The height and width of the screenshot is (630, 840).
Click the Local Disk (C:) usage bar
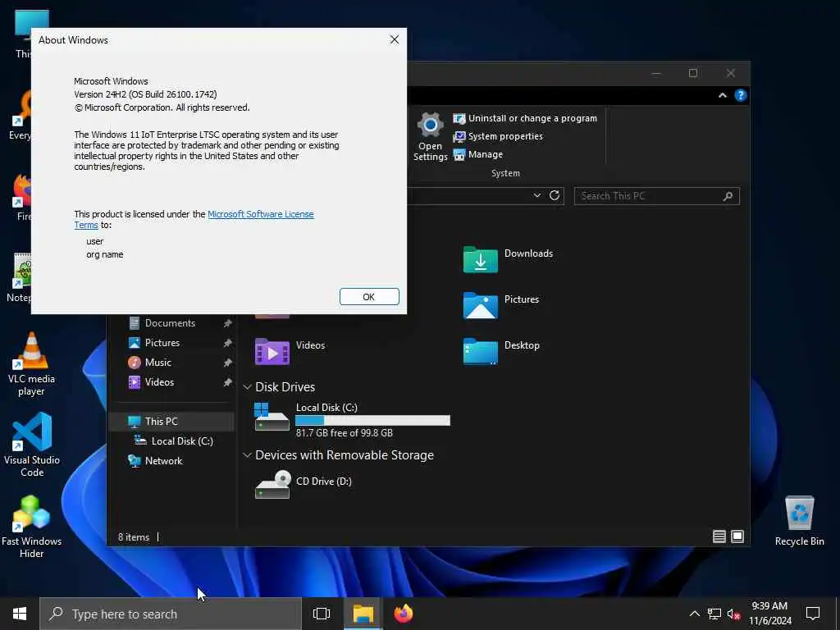(x=373, y=421)
